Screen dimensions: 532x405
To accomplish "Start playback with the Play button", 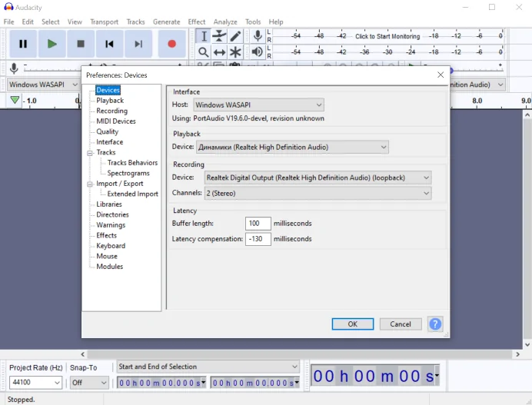I will pos(52,44).
